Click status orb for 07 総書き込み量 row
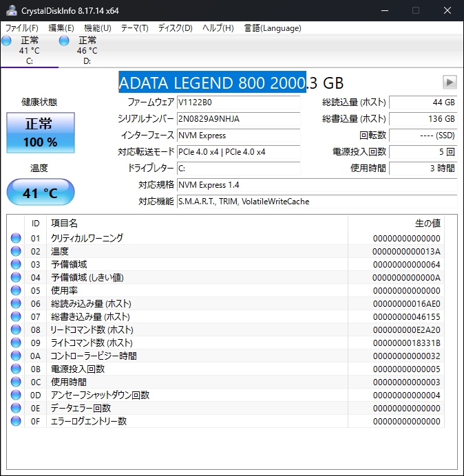This screenshot has height=476, width=464. pyautogui.click(x=16, y=316)
